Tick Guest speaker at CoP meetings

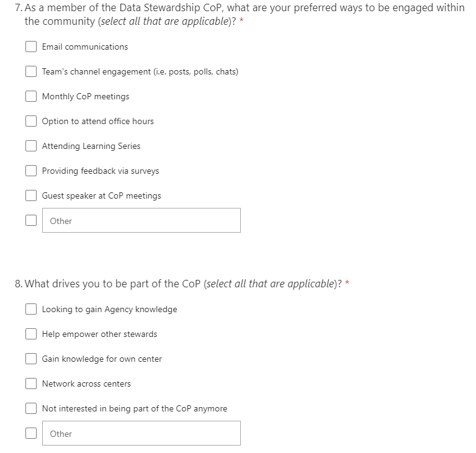pyautogui.click(x=31, y=196)
